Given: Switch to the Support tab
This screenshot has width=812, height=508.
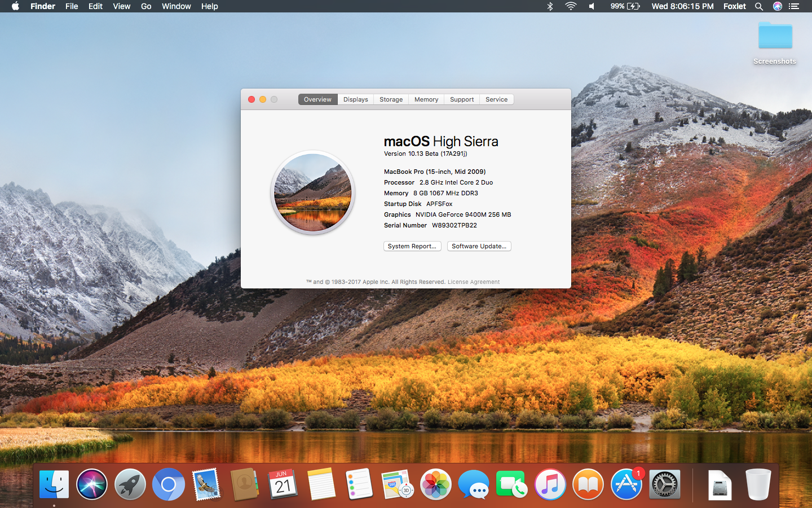Looking at the screenshot, I should pyautogui.click(x=462, y=99).
